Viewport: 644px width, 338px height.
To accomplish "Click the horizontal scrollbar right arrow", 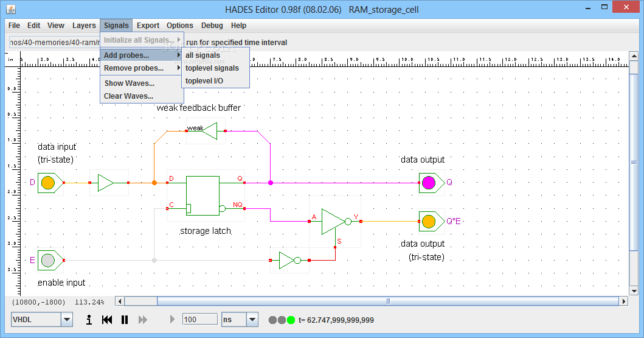I will pos(624,301).
